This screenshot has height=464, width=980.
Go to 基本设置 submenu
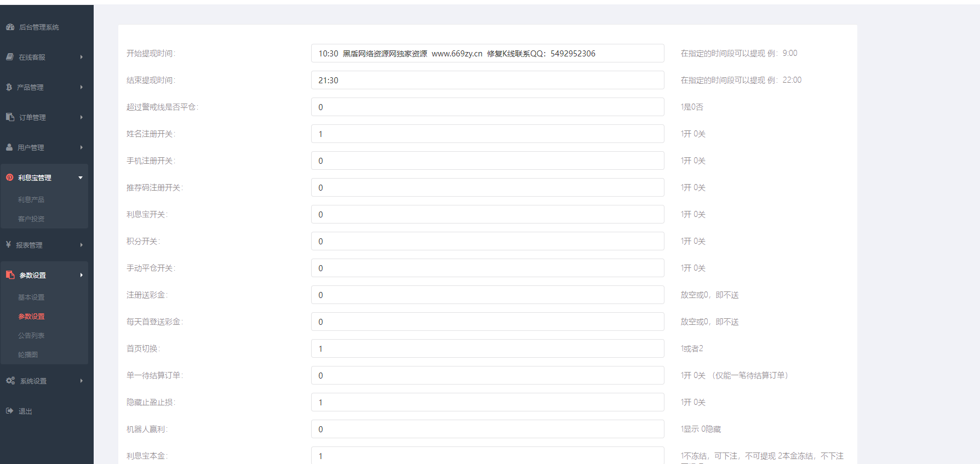tap(31, 297)
